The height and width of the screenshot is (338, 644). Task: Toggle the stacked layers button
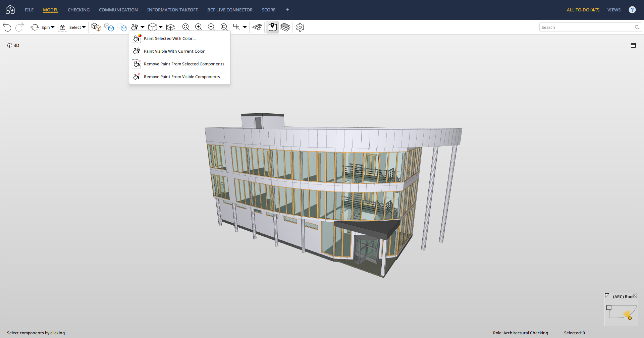[x=285, y=27]
